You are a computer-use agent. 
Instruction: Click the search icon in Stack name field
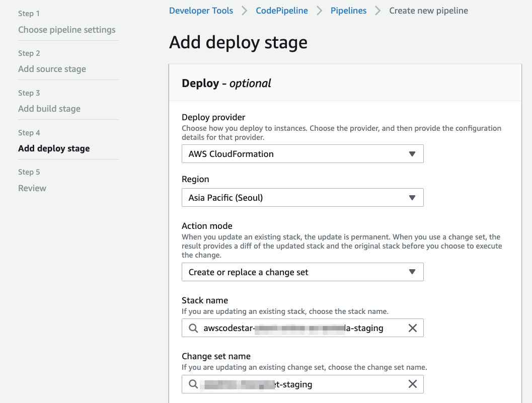pyautogui.click(x=193, y=328)
